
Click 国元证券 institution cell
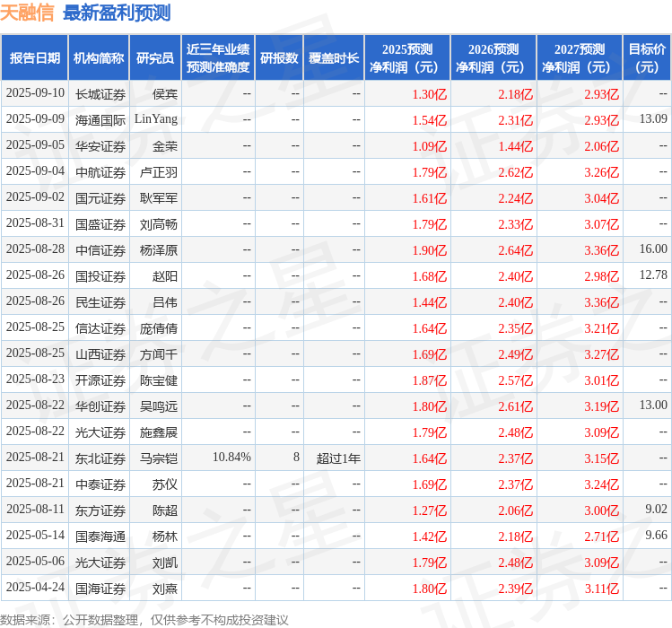(100, 198)
